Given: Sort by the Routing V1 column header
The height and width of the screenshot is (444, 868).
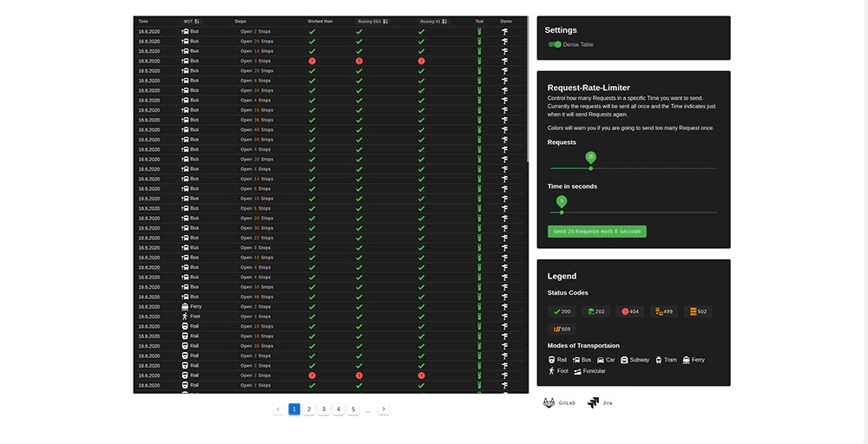Looking at the screenshot, I should click(431, 21).
